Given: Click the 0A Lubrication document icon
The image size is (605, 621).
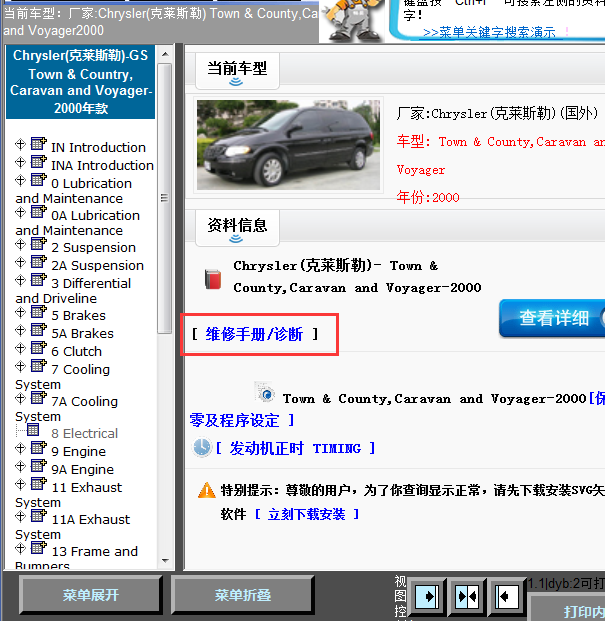Looking at the screenshot, I should point(38,211).
